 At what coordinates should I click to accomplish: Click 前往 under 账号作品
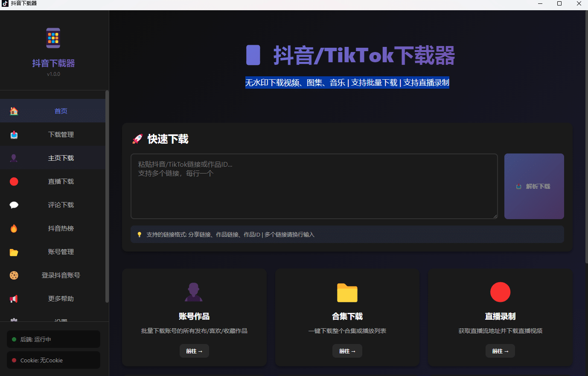click(194, 351)
